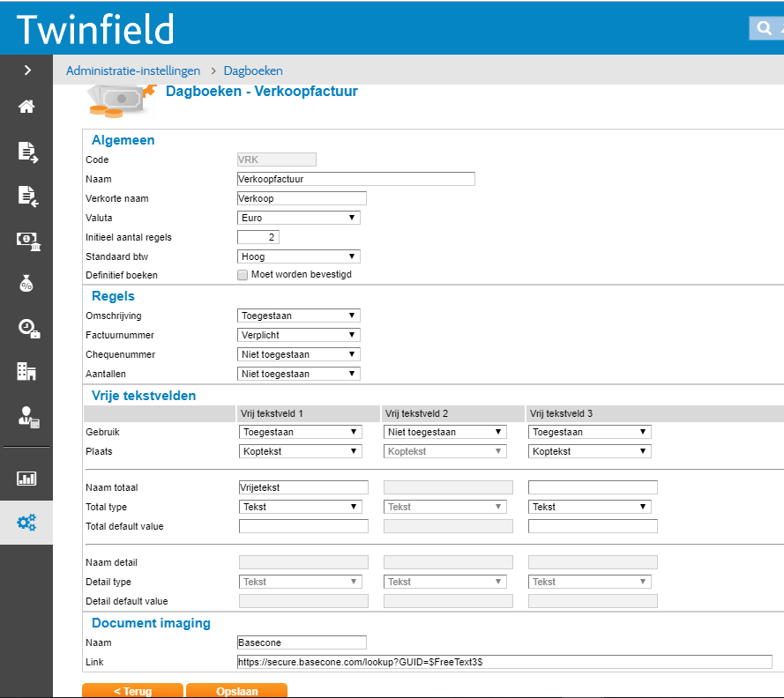Open the percentage money bag icon

tap(26, 284)
